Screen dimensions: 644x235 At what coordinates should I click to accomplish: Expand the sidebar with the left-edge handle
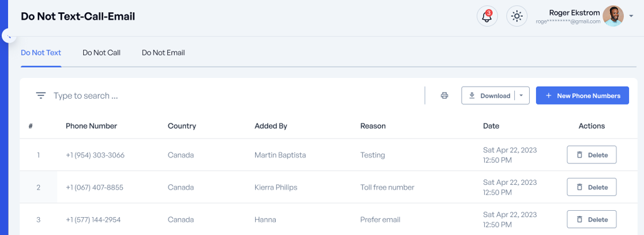click(9, 36)
